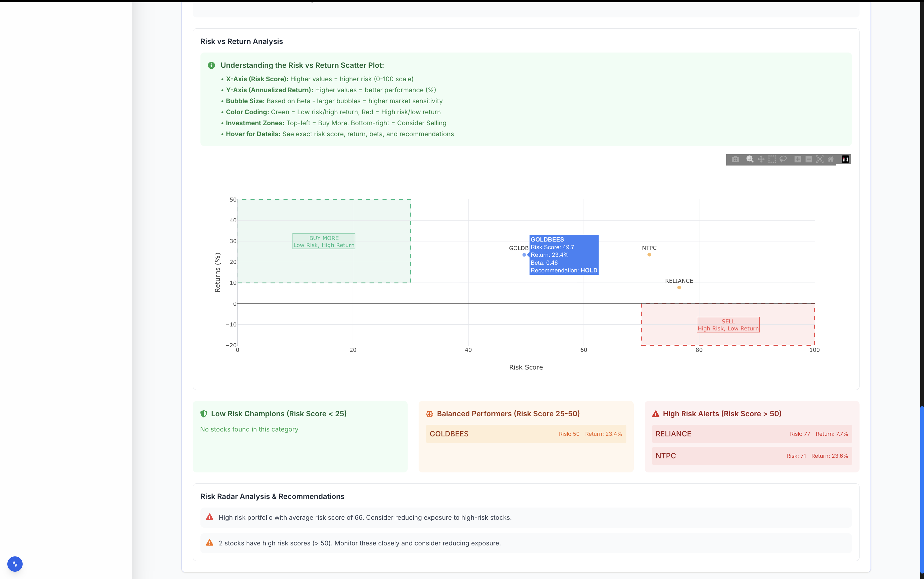The height and width of the screenshot is (579, 924).
Task: Click the GOLDBEES hover tooltip box
Action: coord(564,255)
